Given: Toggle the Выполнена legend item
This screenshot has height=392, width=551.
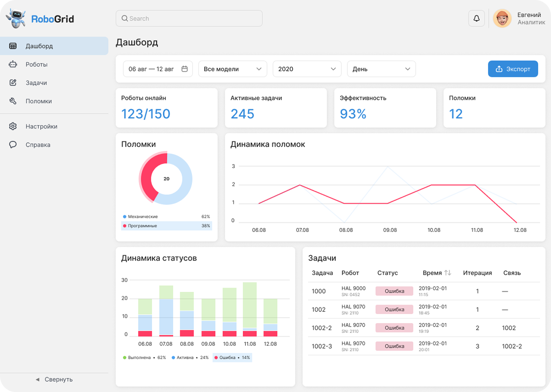Looking at the screenshot, I should (144, 358).
